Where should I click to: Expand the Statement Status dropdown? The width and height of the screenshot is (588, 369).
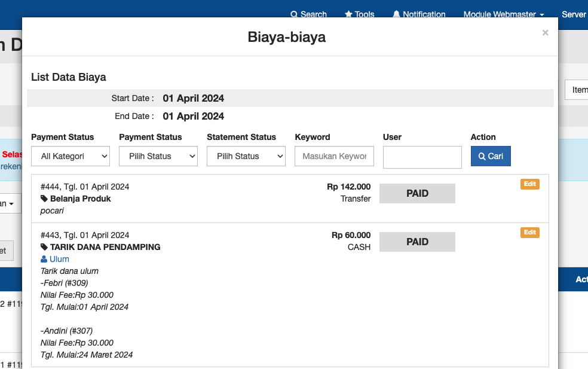246,156
